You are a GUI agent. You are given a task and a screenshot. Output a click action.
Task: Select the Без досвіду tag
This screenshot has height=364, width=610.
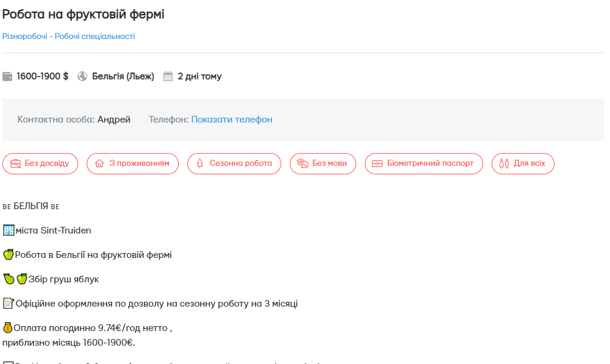tap(40, 163)
